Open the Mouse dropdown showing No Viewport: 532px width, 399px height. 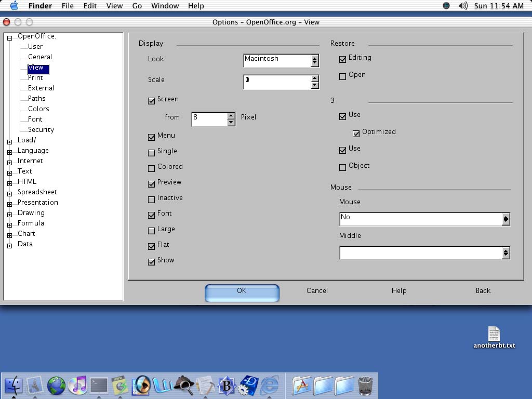tap(425, 219)
